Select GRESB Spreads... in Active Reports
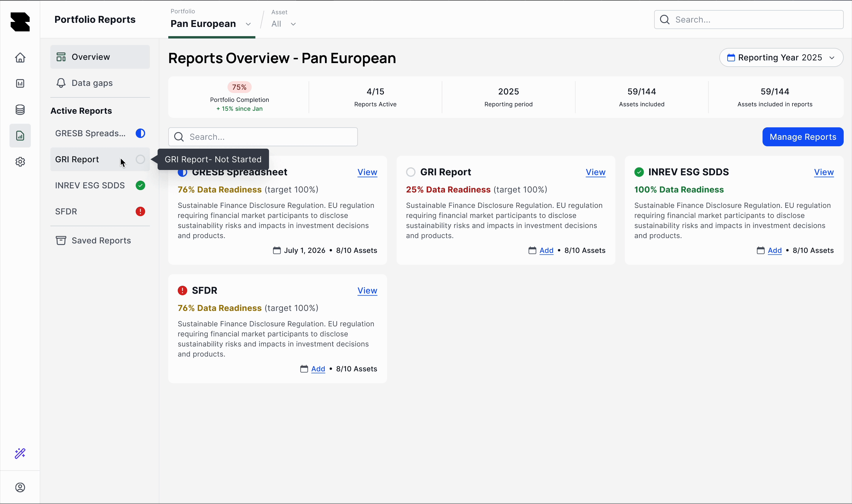Image resolution: width=852 pixels, height=504 pixels. pyautogui.click(x=100, y=133)
